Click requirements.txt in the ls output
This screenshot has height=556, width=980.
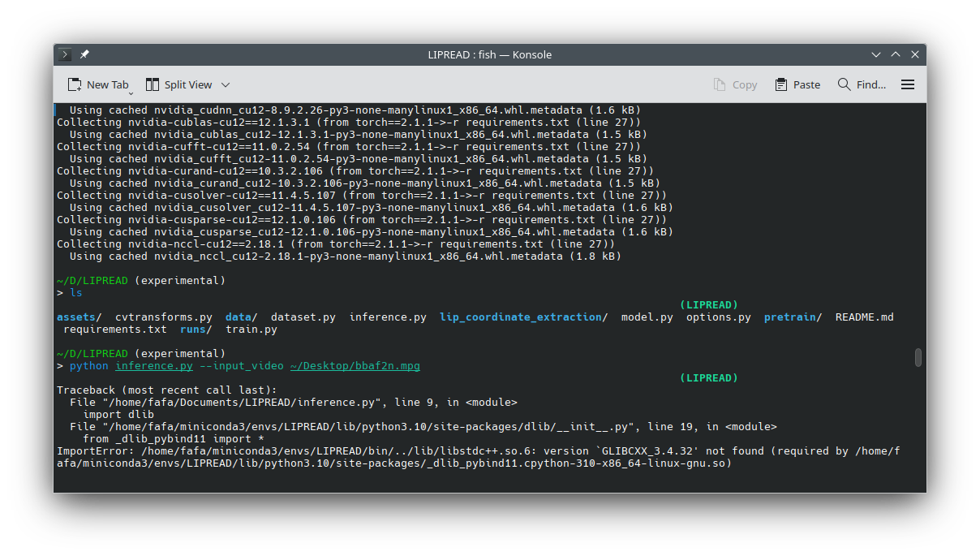click(x=114, y=330)
